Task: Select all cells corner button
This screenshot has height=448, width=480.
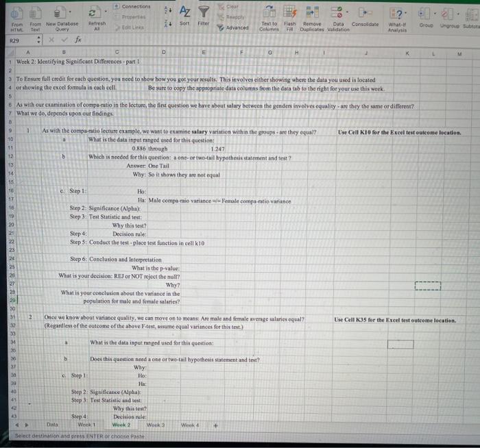Action: 10,52
